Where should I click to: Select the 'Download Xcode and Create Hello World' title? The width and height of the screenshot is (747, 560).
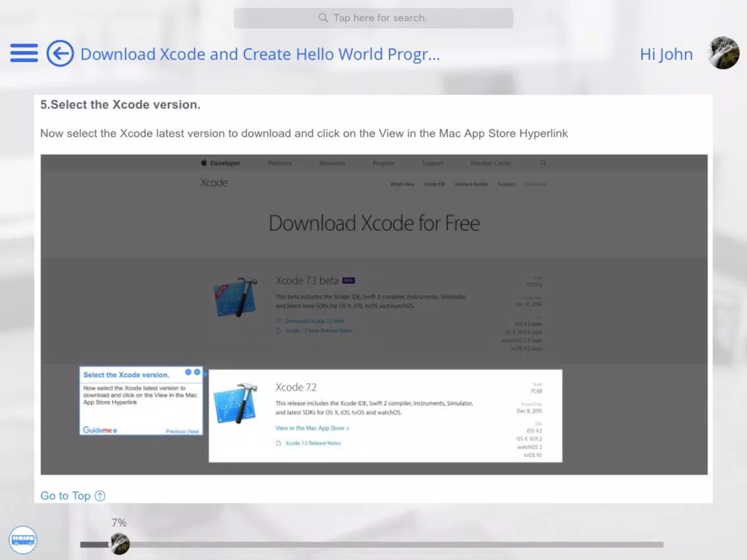click(260, 55)
